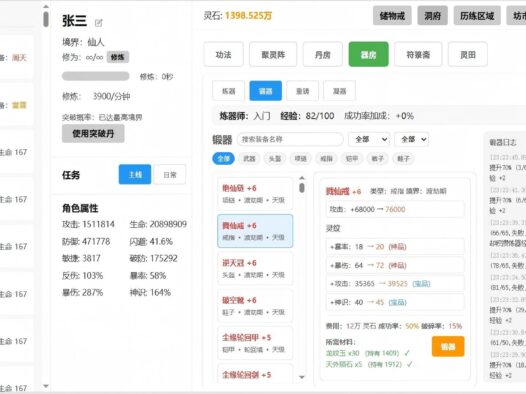This screenshot has height=394, width=526.
Task: Select the 日常 quest toggle
Action: pyautogui.click(x=170, y=174)
